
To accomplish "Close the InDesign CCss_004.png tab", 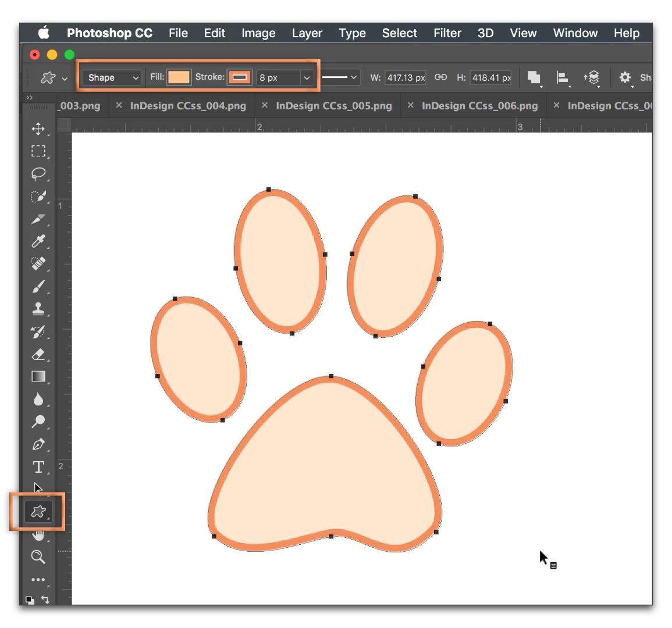I will (119, 105).
